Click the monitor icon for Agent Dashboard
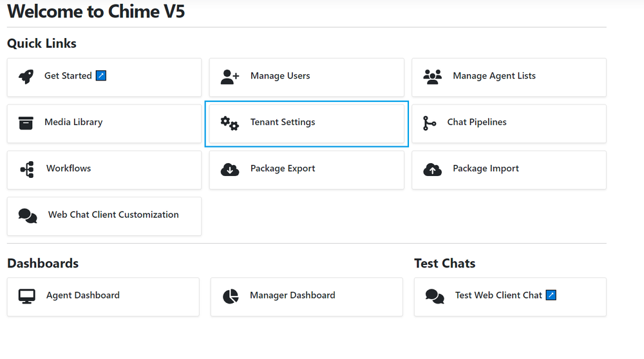This screenshot has width=644, height=359. 27,296
